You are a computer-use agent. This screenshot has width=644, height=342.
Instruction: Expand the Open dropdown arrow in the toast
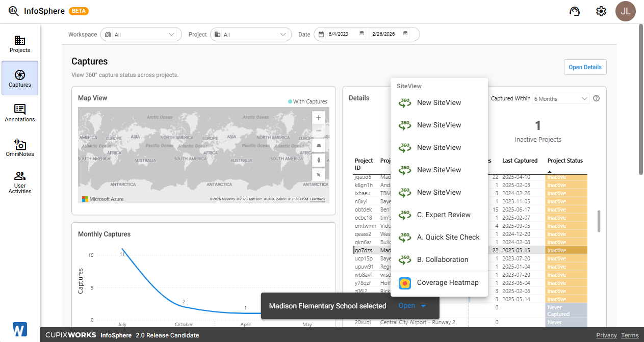click(x=423, y=306)
